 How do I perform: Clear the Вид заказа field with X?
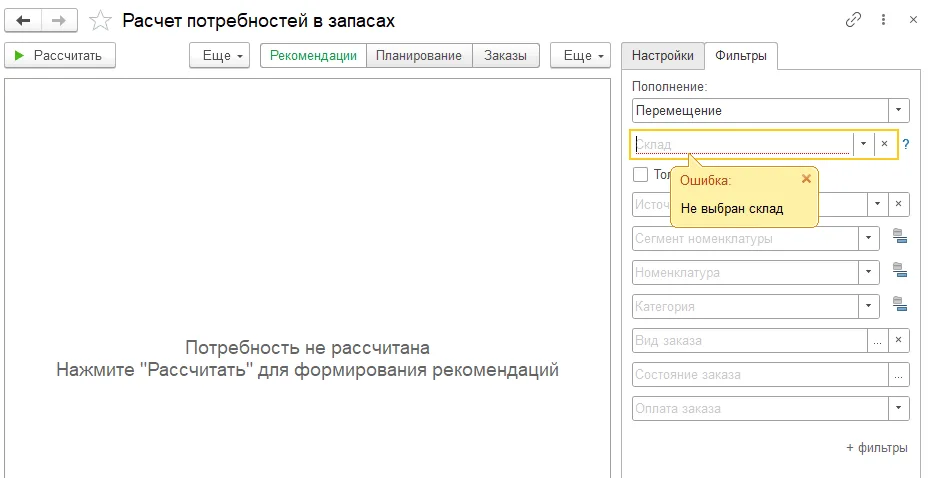(899, 340)
